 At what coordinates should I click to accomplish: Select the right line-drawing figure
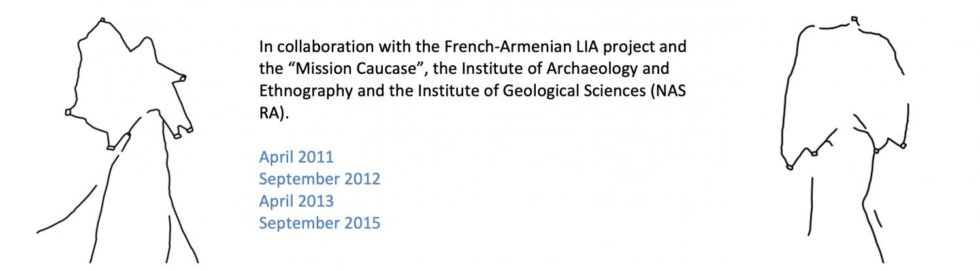point(843,140)
